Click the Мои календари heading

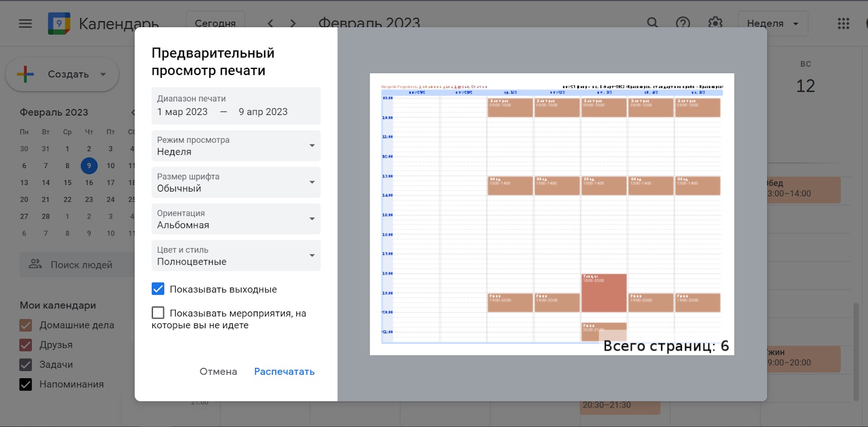coord(58,305)
